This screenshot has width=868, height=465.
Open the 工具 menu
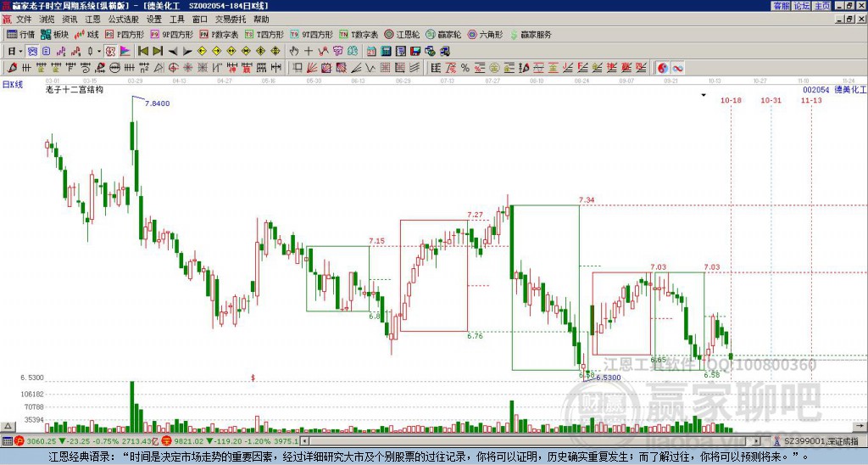point(176,20)
